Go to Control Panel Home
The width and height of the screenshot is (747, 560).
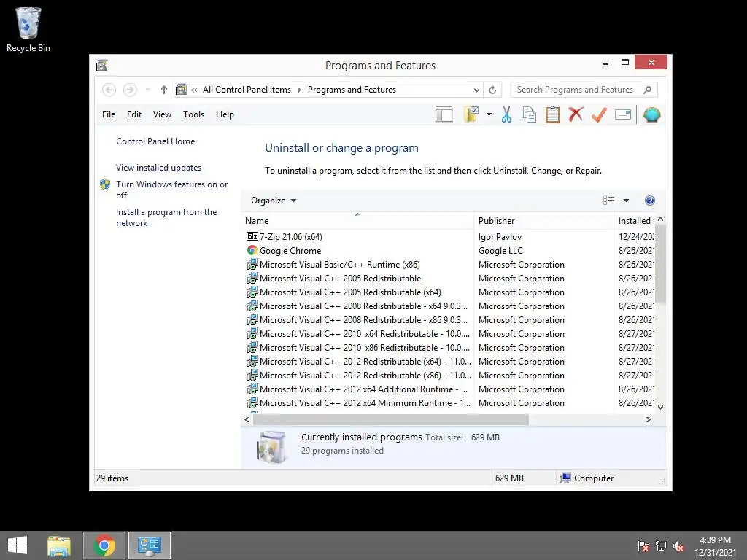(155, 141)
